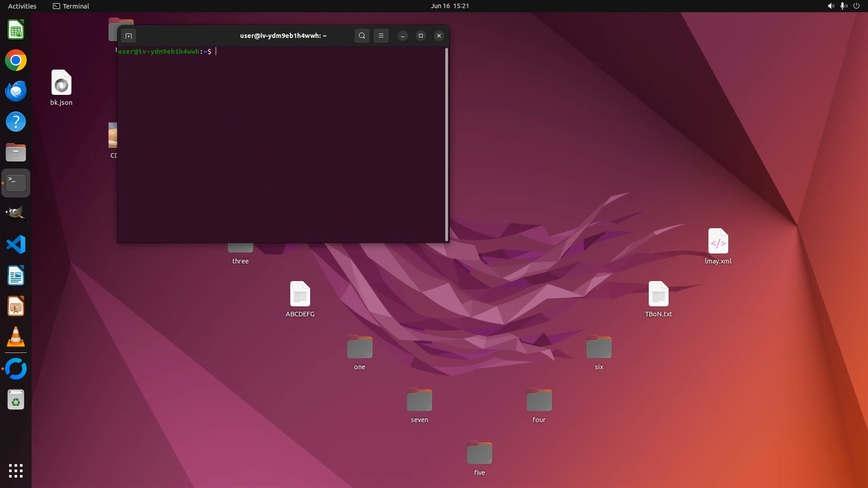
Task: Click the volume icon in system tray
Action: pyautogui.click(x=830, y=6)
